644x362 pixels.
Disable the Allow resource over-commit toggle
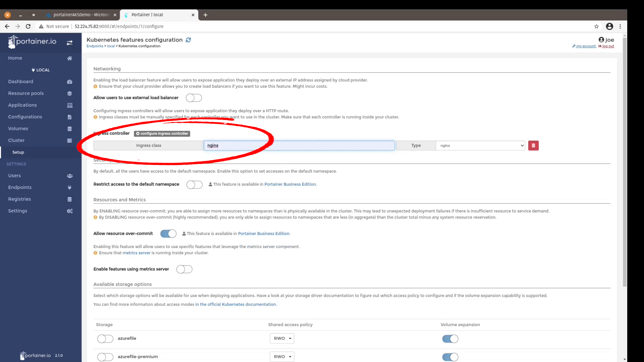(x=168, y=234)
